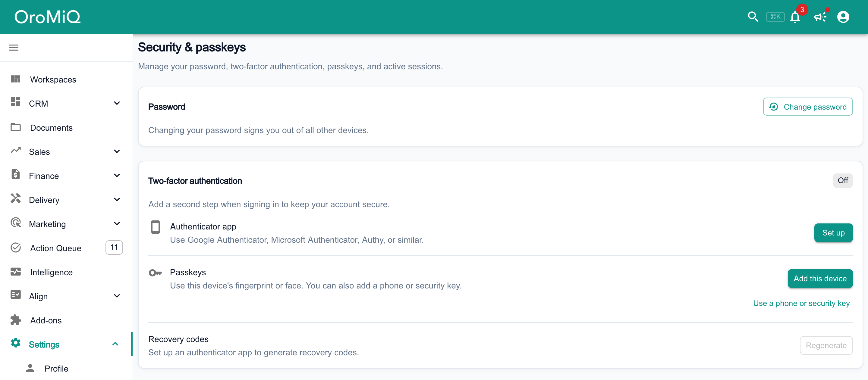Open the user account avatar menu

843,17
